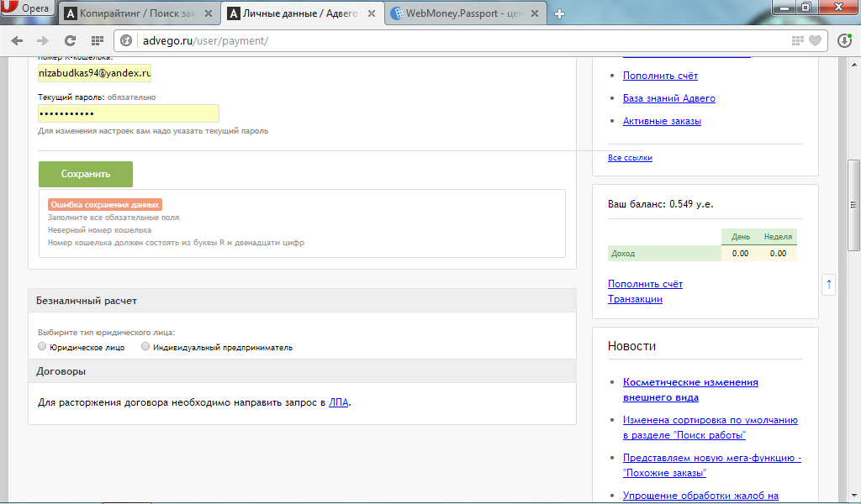The image size is (861, 504).
Task: Switch to the Личные данные / Адвего tab
Action: [x=301, y=13]
